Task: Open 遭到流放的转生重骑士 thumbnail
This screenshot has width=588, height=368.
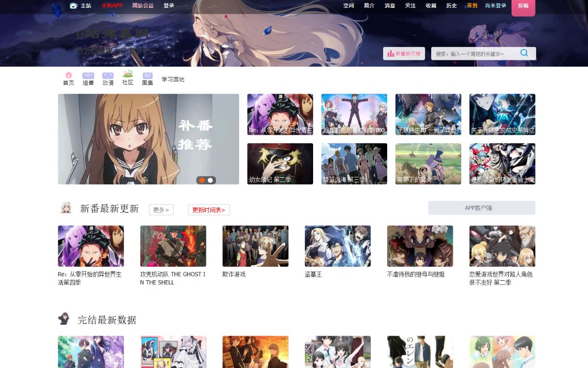Action: (x=502, y=164)
